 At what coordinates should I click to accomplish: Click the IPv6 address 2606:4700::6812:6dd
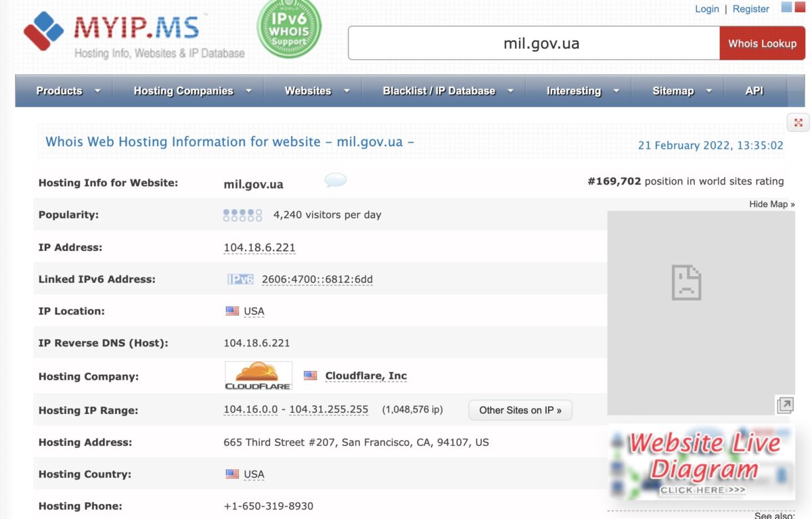[317, 279]
